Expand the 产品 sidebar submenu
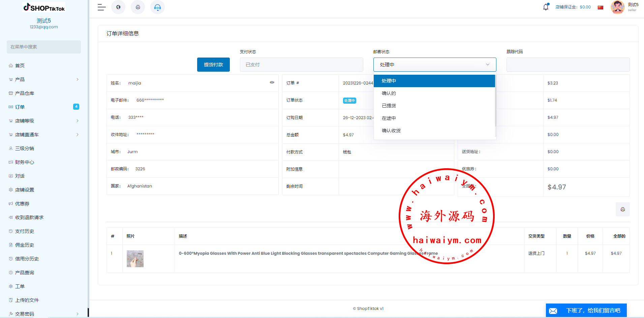This screenshot has width=644, height=318. [44, 79]
